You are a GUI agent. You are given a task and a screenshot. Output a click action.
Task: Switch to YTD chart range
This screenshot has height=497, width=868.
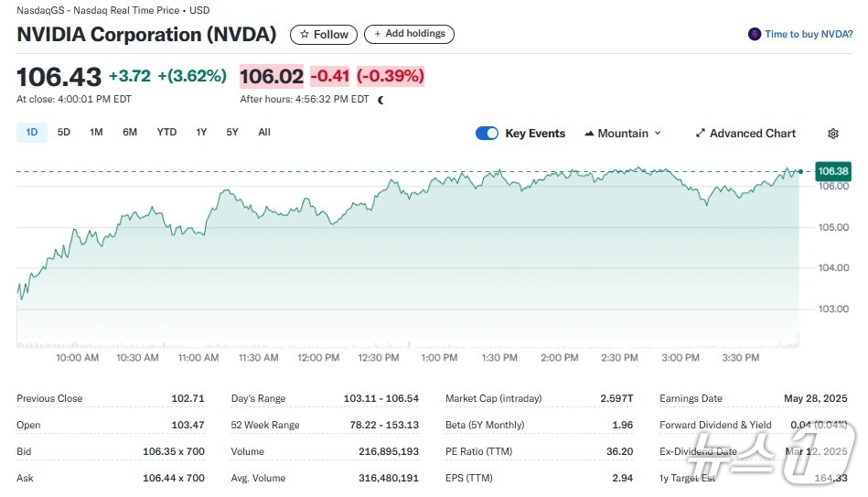click(x=166, y=133)
